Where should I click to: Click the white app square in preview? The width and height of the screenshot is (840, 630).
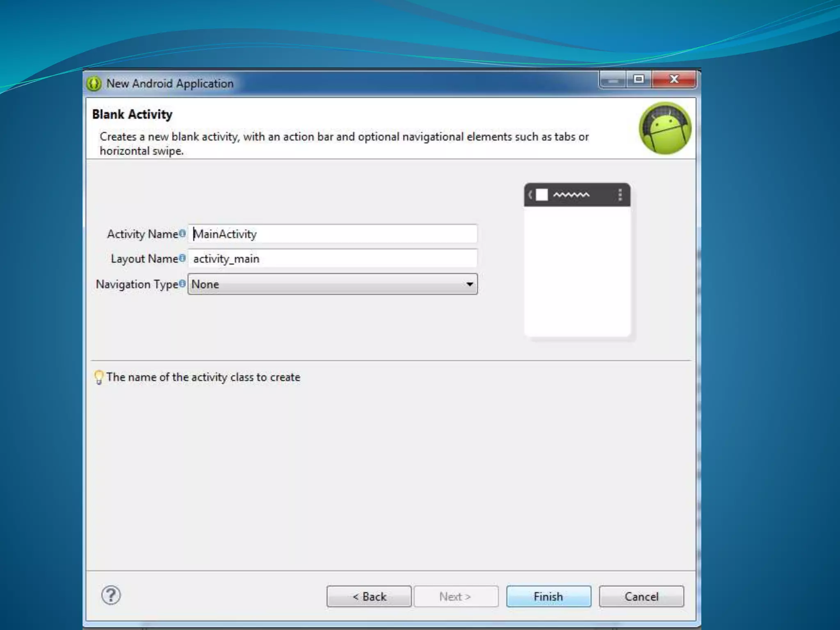541,195
